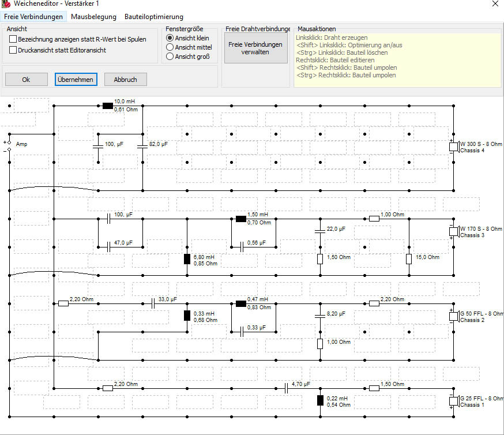504x435 pixels.
Task: Select the W 170 S speaker chassis 3
Action: tap(453, 232)
